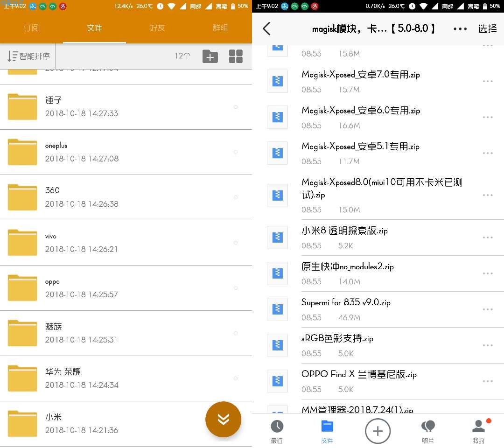Switch to grid view layout
504x448 pixels.
point(236,56)
